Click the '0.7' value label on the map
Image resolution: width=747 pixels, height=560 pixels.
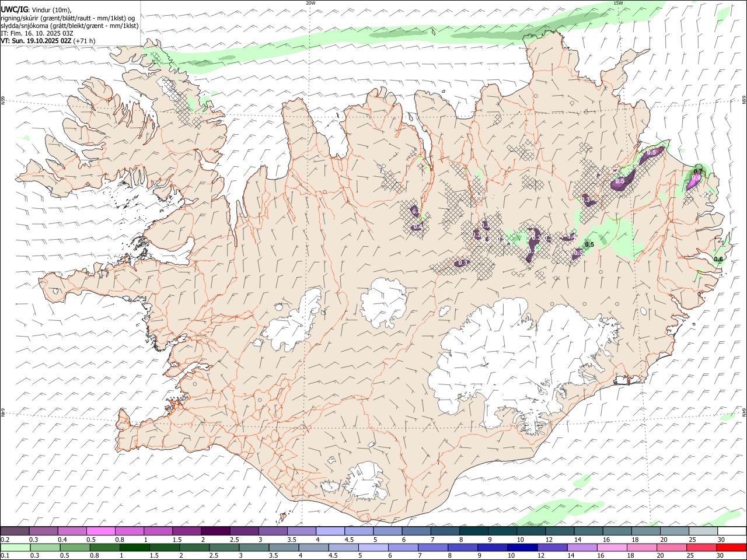click(698, 171)
